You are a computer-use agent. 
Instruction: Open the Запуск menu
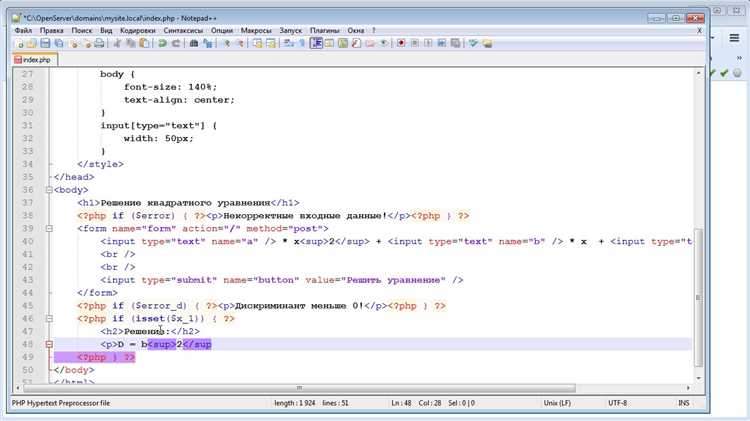[x=290, y=30]
